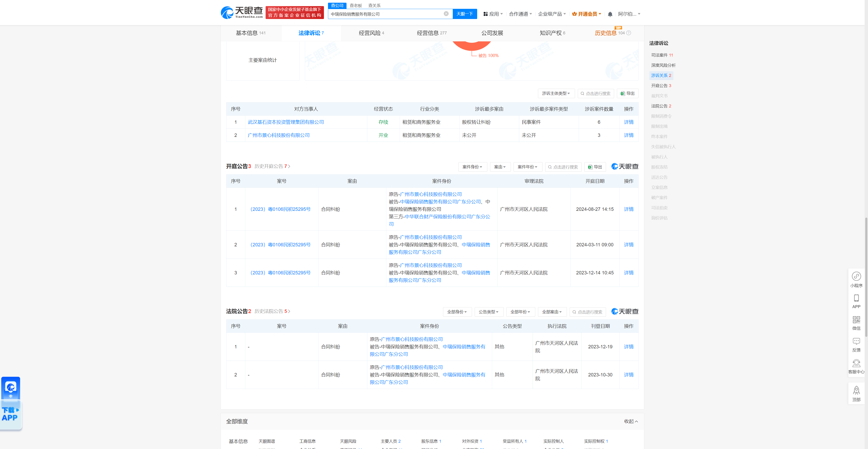Image resolution: width=868 pixels, height=449 pixels.
Task: Click the help question mark beside 历史信息
Action: [628, 33]
